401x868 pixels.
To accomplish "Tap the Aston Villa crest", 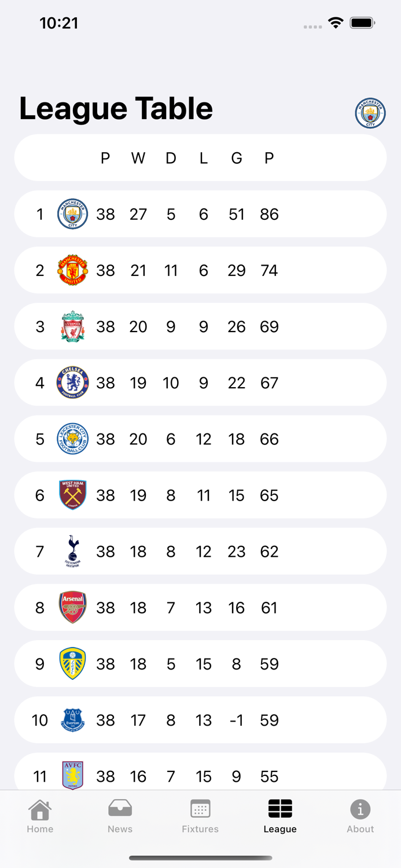I will [x=72, y=776].
